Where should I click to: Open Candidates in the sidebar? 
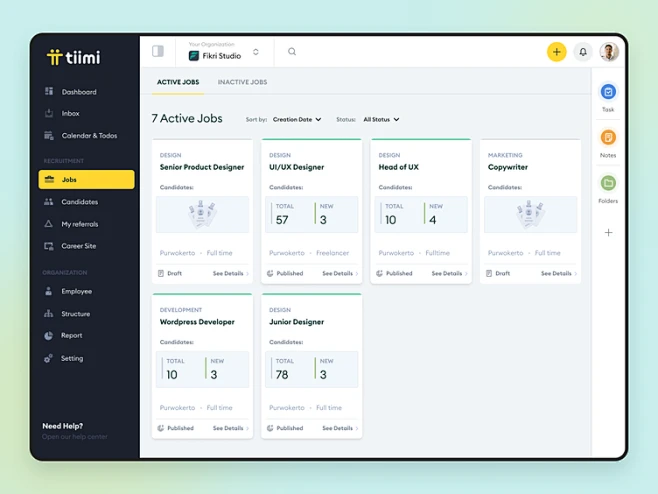(x=79, y=202)
